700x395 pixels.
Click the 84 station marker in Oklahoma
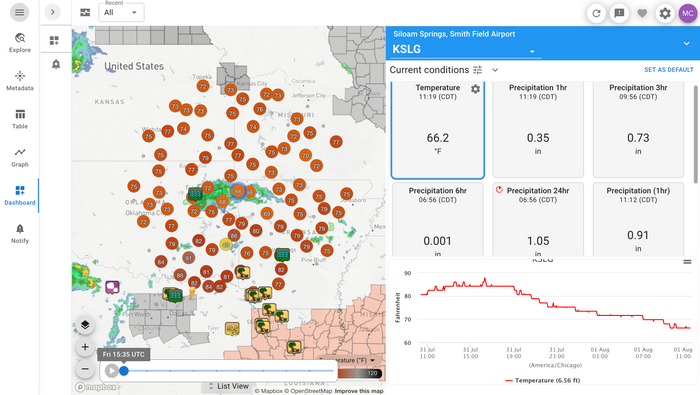pyautogui.click(x=161, y=262)
